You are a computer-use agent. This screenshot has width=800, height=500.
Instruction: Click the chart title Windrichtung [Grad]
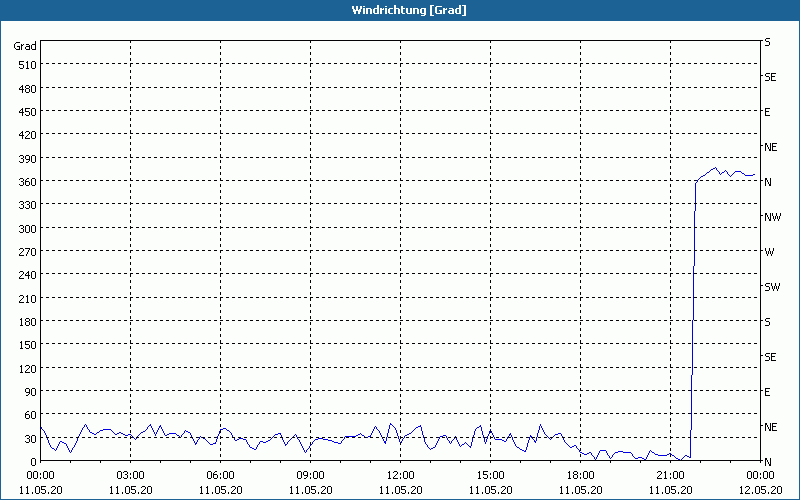click(409, 10)
